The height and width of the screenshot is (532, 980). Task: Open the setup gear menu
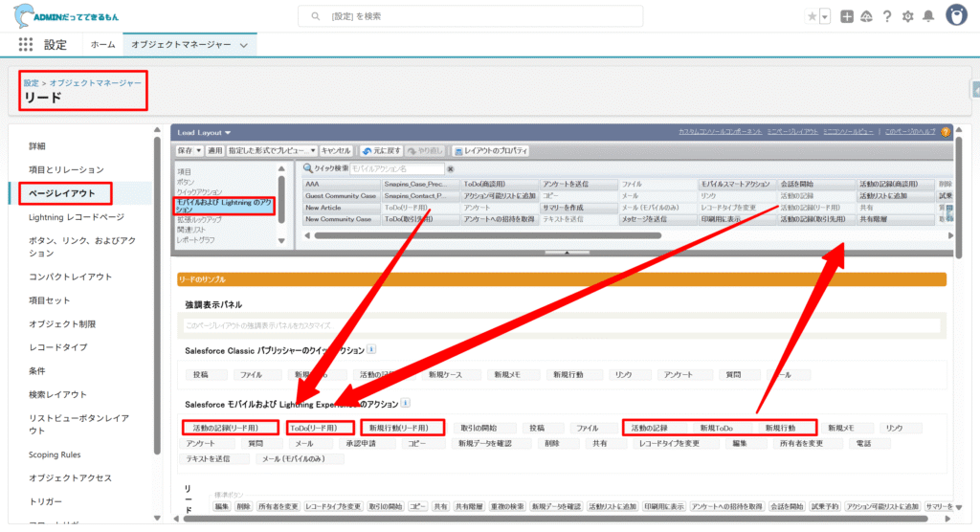[907, 16]
